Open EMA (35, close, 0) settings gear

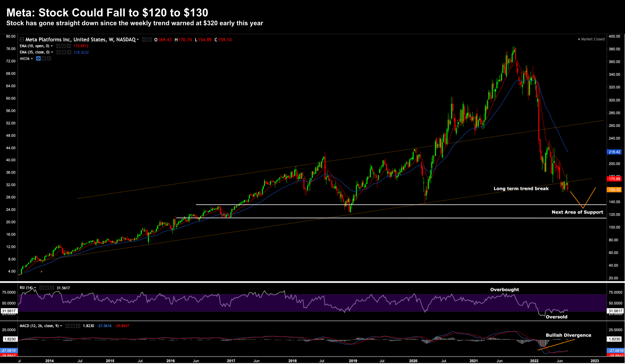(x=64, y=52)
